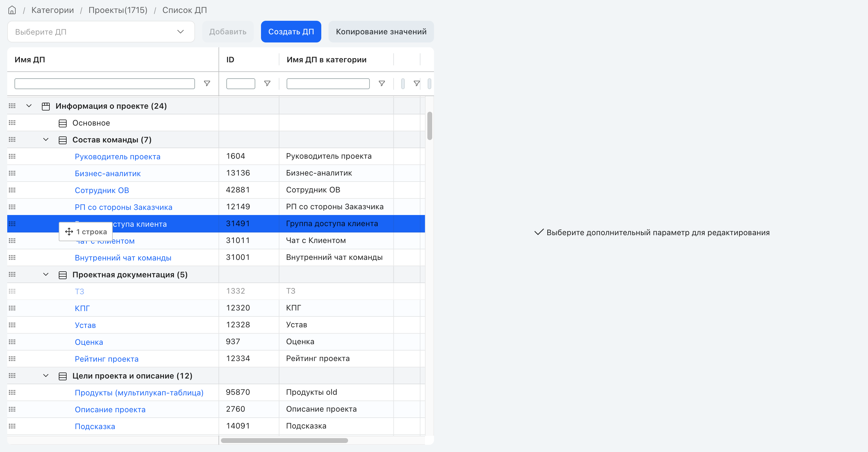Grab drag handle of Информация о проекте row
The image size is (868, 452).
coord(12,106)
